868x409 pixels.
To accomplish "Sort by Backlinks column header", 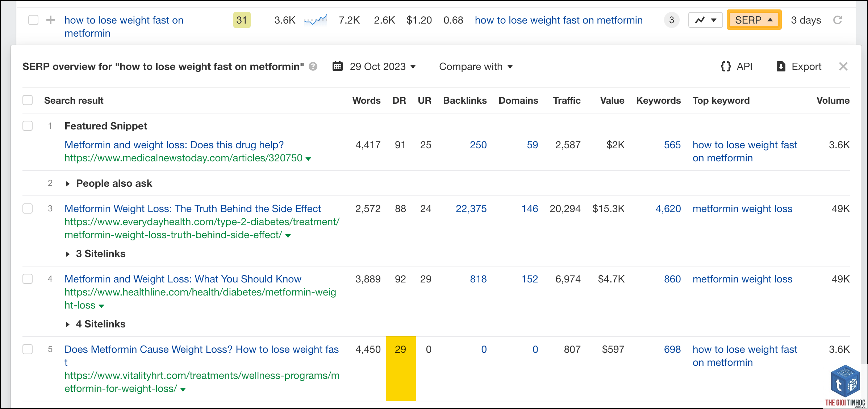I will pyautogui.click(x=465, y=100).
